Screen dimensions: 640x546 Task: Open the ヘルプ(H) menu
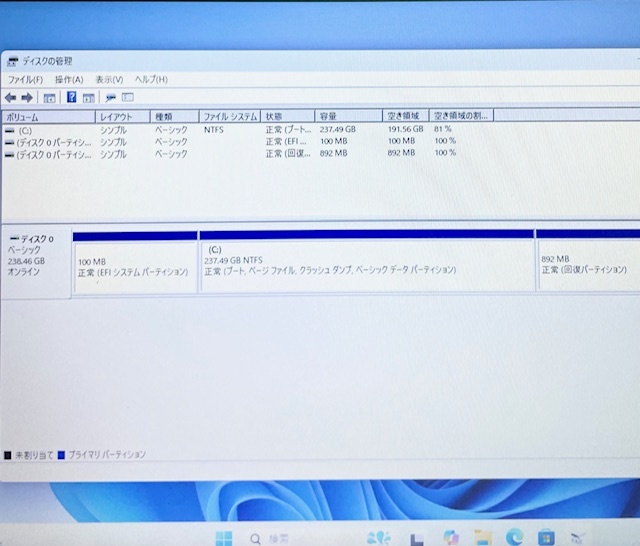[151, 80]
